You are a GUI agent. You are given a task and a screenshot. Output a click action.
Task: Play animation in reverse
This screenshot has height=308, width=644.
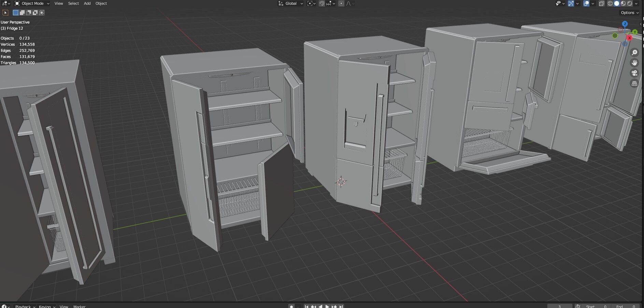click(x=320, y=306)
